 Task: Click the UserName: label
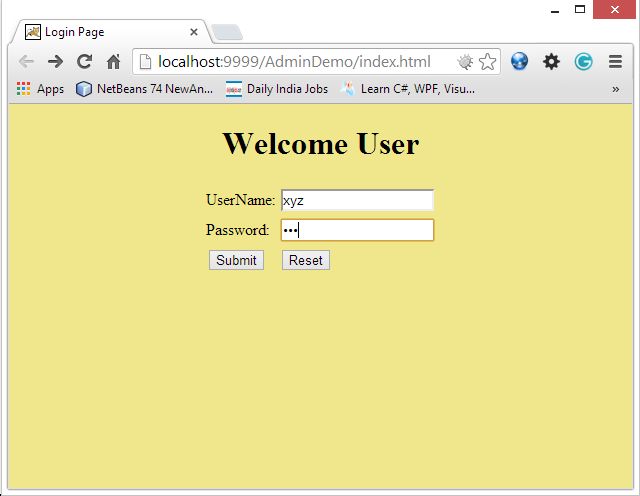click(240, 200)
